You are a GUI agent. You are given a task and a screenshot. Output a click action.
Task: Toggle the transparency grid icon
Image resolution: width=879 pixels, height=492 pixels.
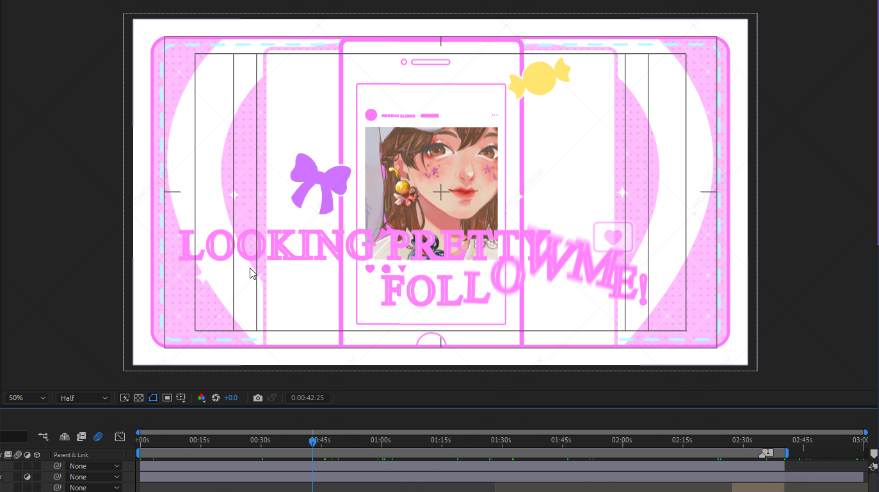[138, 398]
